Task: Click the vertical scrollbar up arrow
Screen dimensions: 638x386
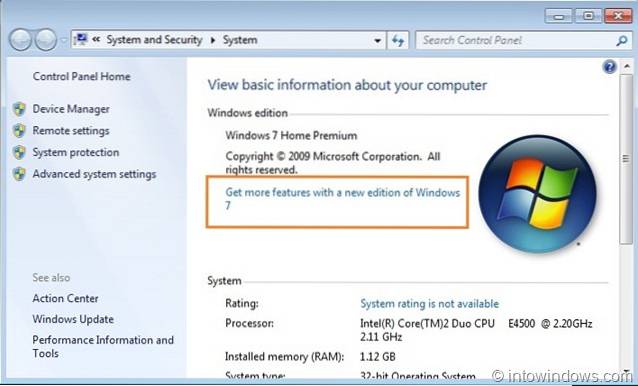Action: pyautogui.click(x=627, y=66)
